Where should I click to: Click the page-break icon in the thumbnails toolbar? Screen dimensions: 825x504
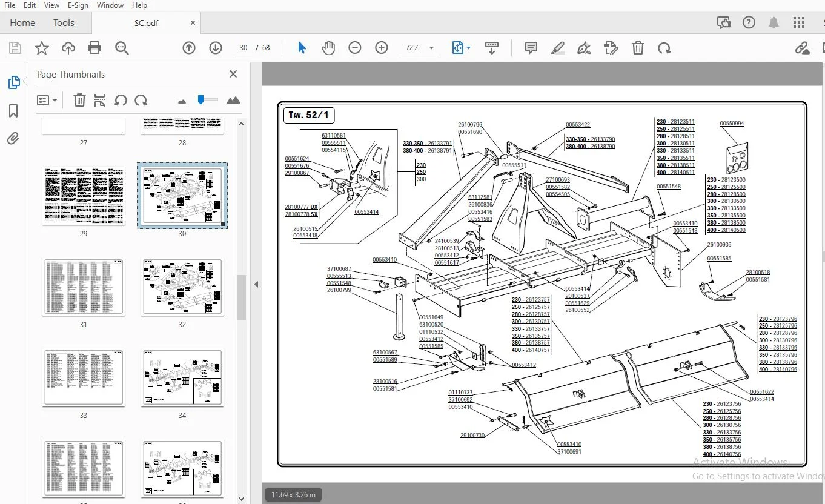100,100
